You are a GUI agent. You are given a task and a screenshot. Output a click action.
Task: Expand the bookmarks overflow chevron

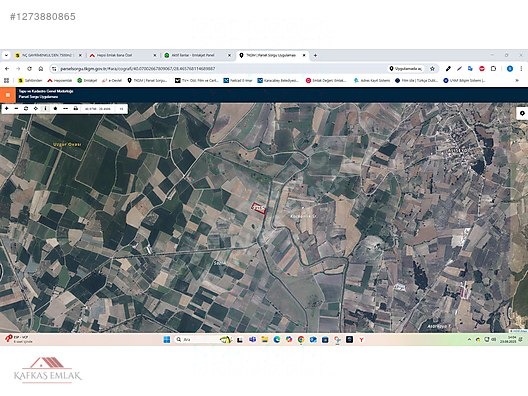tap(517, 80)
